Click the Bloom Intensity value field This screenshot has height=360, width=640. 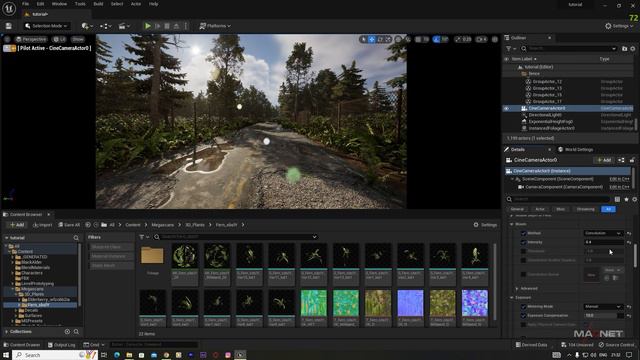(x=603, y=242)
